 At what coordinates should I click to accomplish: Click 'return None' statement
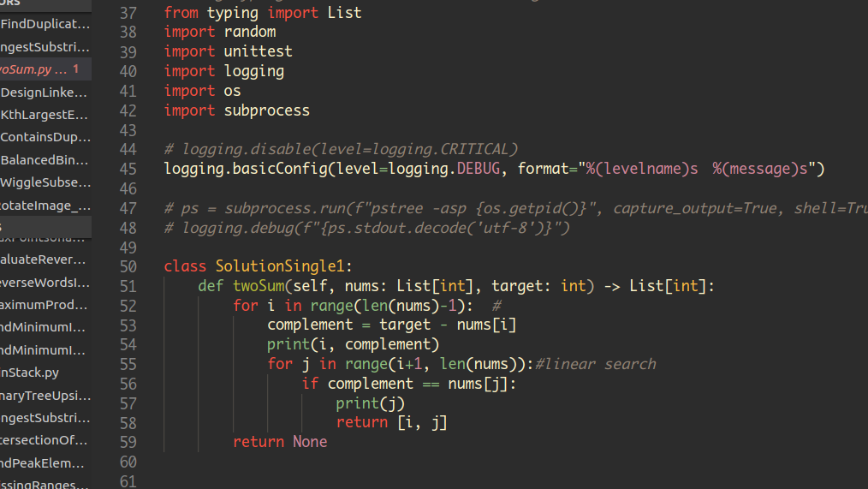[280, 442]
